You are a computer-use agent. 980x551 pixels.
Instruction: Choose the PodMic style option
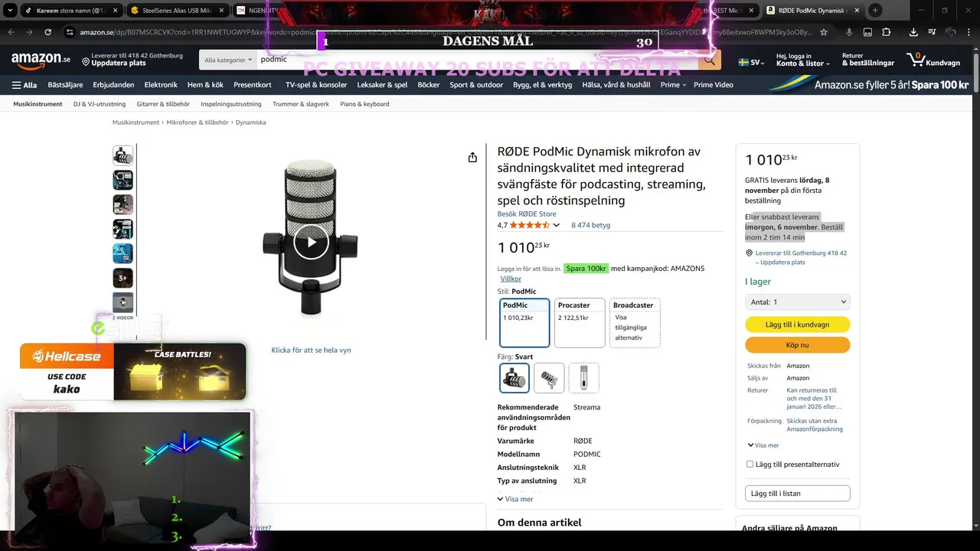click(x=524, y=322)
